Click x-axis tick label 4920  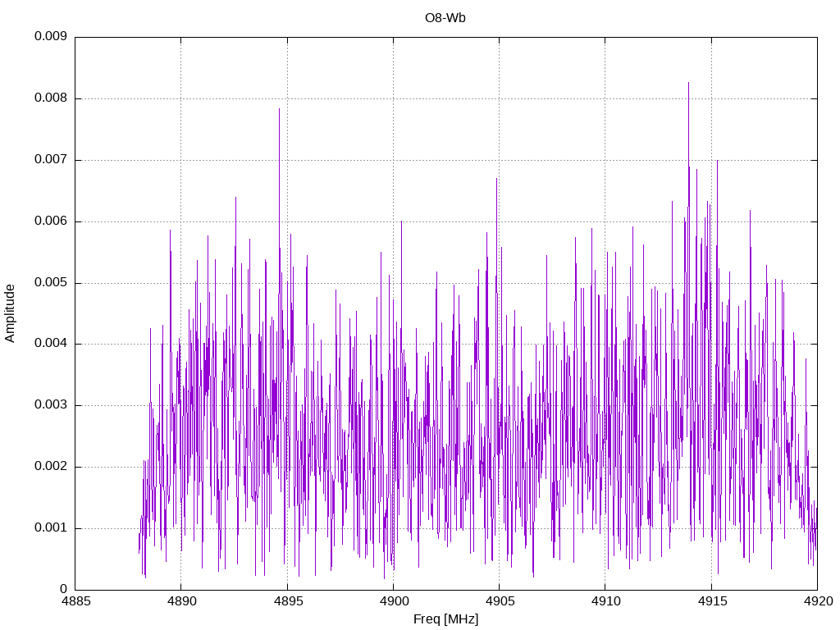pyautogui.click(x=818, y=601)
